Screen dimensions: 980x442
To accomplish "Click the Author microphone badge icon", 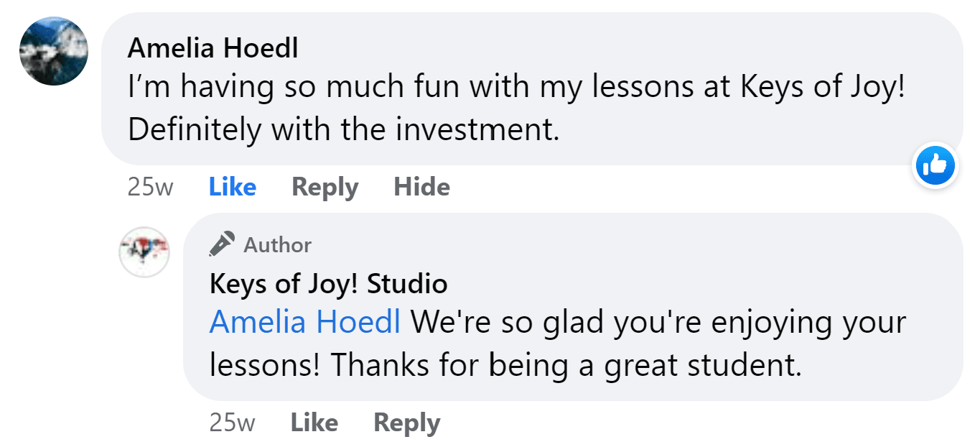I will click(222, 244).
